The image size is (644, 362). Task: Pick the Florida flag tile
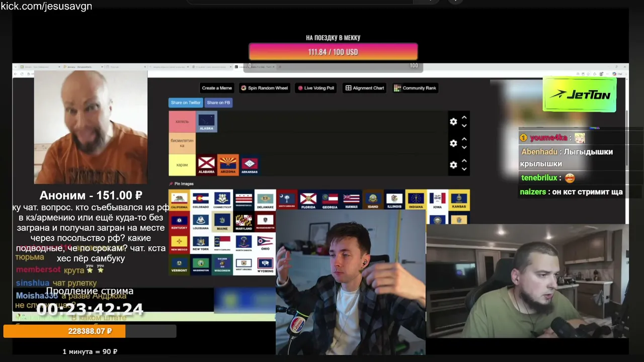point(308,200)
